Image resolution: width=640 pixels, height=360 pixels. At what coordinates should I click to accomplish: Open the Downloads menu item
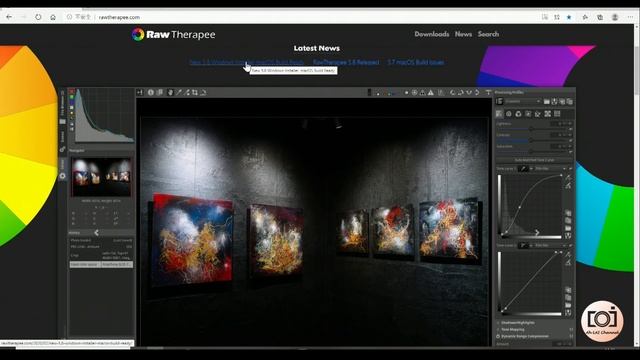tap(432, 34)
